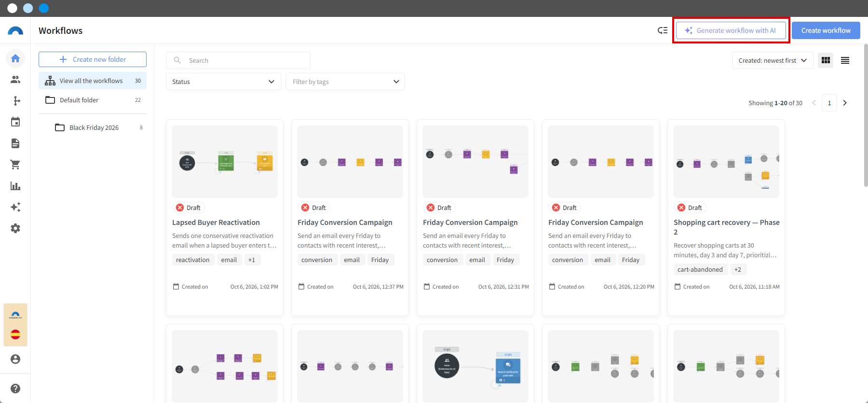
Task: Open the shopping cart icon in sidebar
Action: [15, 165]
